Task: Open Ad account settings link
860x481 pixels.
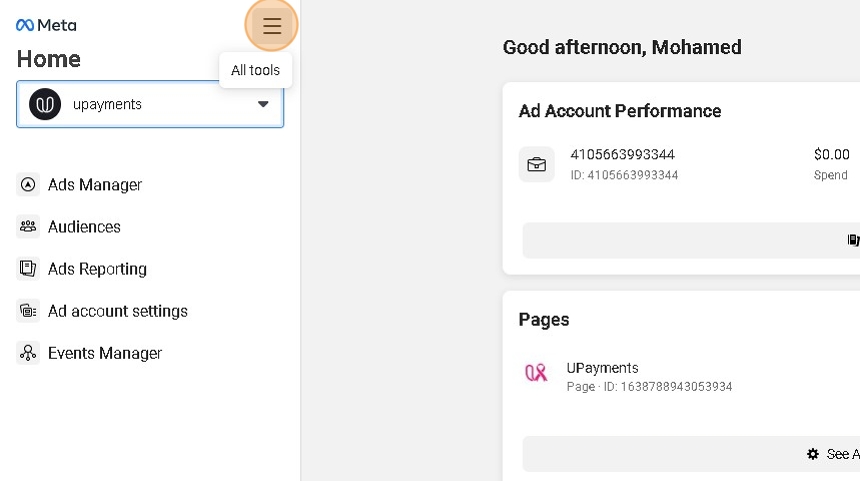Action: [118, 311]
